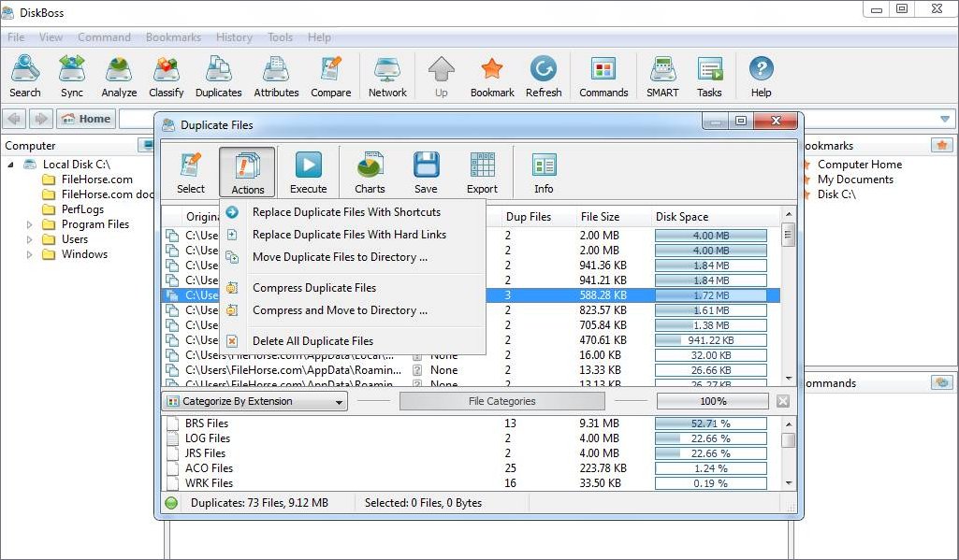The width and height of the screenshot is (959, 560).
Task: Open the Tools menu
Action: tap(280, 37)
